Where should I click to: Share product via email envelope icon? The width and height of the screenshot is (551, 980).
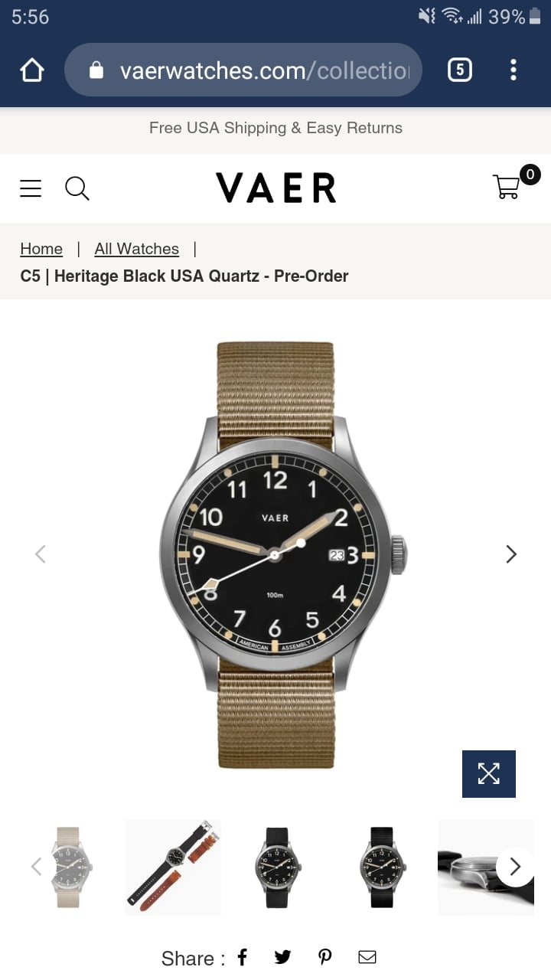tap(367, 957)
